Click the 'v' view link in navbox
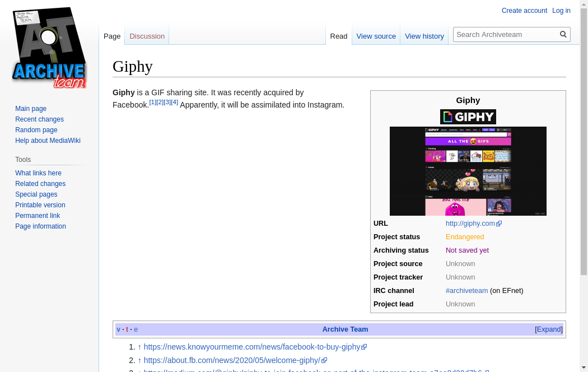The height and width of the screenshot is (372, 588). (118, 329)
